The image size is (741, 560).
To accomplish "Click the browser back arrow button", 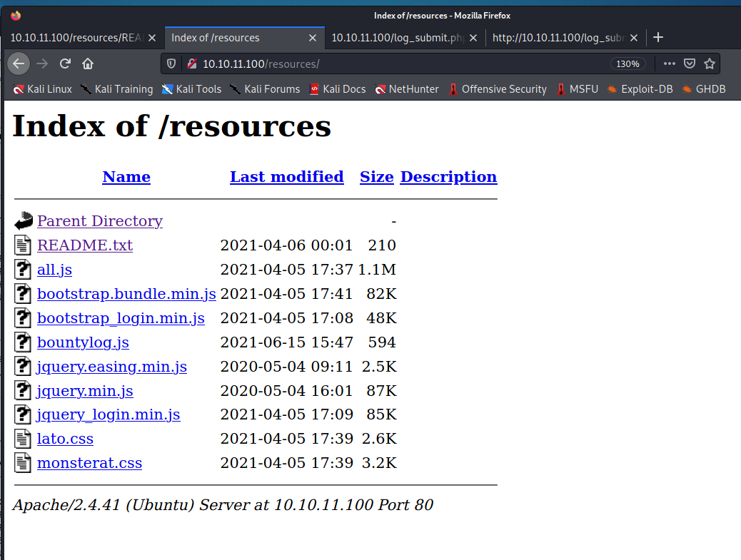I will point(19,63).
